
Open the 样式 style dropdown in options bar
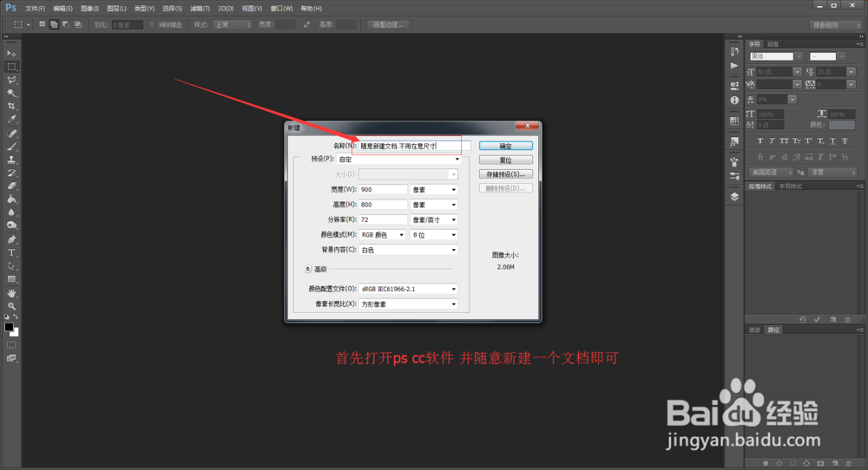point(233,25)
